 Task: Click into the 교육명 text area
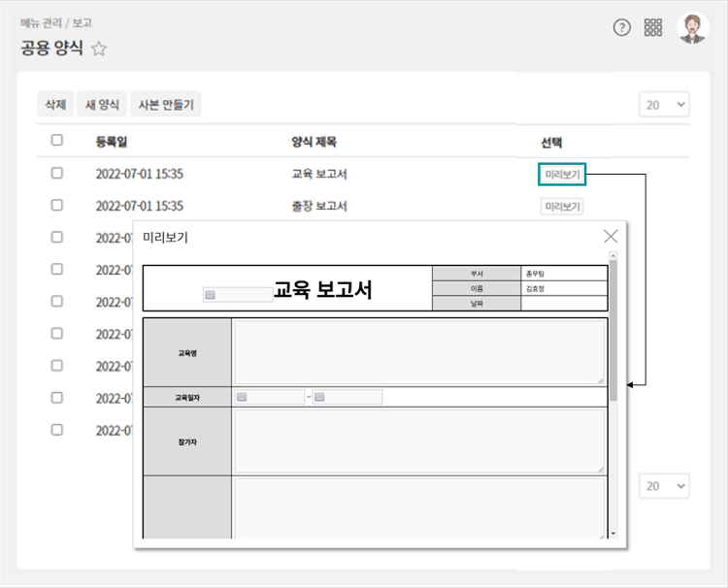417,352
